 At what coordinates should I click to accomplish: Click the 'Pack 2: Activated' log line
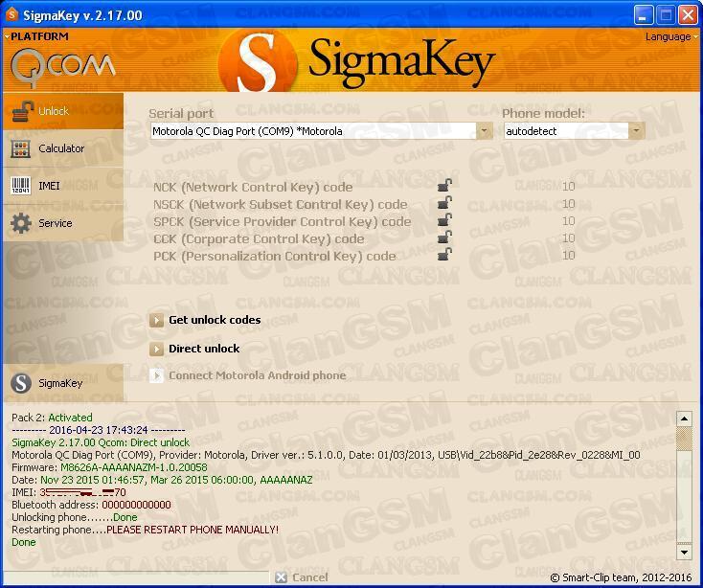(x=52, y=418)
